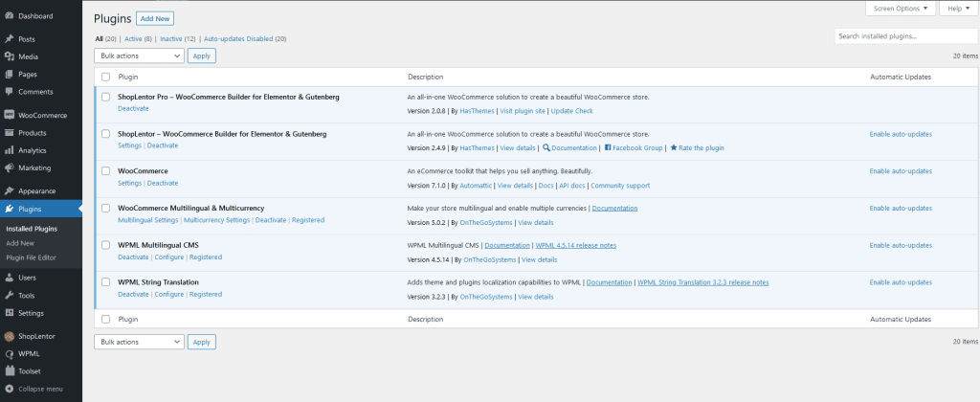Expand the Screen Options panel
Viewport: 980px width, 402px height.
click(x=901, y=8)
